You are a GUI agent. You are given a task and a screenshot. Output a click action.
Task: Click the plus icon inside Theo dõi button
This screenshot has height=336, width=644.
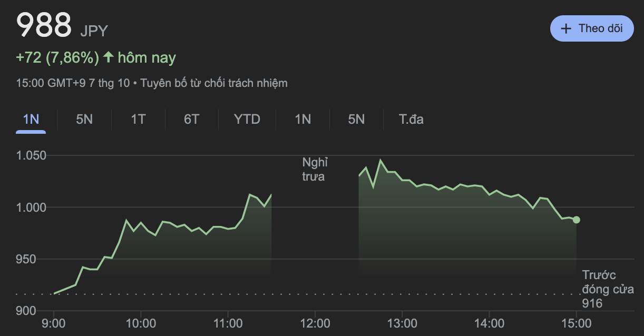point(566,28)
